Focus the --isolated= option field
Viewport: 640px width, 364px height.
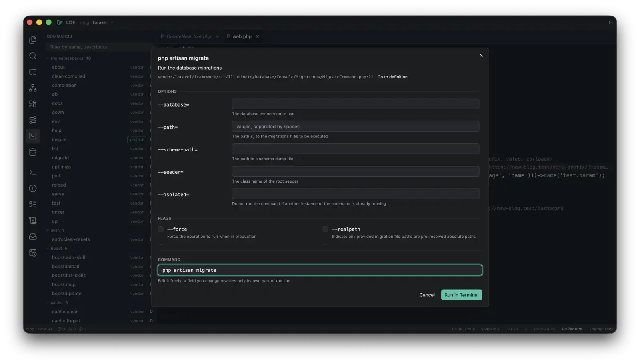pyautogui.click(x=355, y=194)
